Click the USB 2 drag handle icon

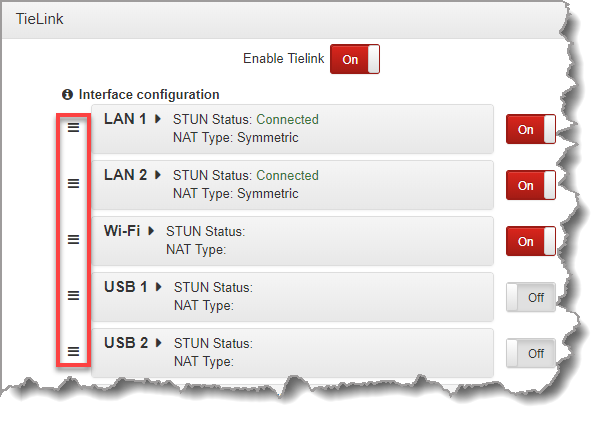point(73,351)
